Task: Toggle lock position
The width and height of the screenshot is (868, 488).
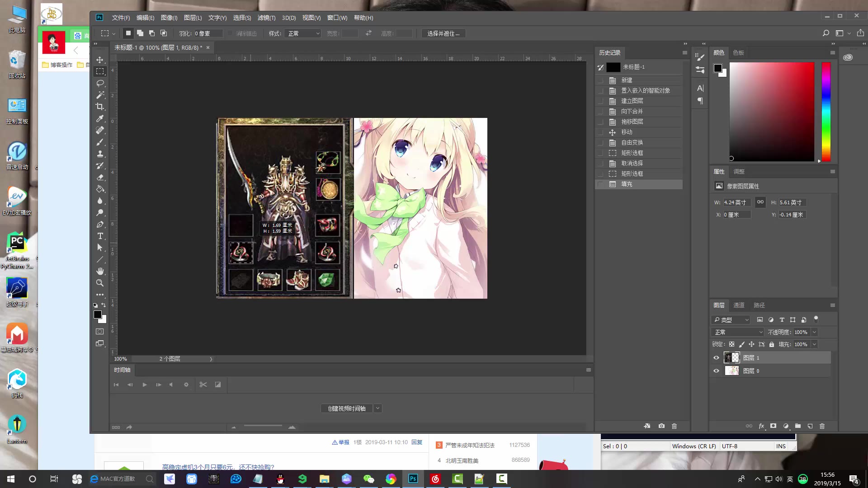Action: (x=751, y=344)
